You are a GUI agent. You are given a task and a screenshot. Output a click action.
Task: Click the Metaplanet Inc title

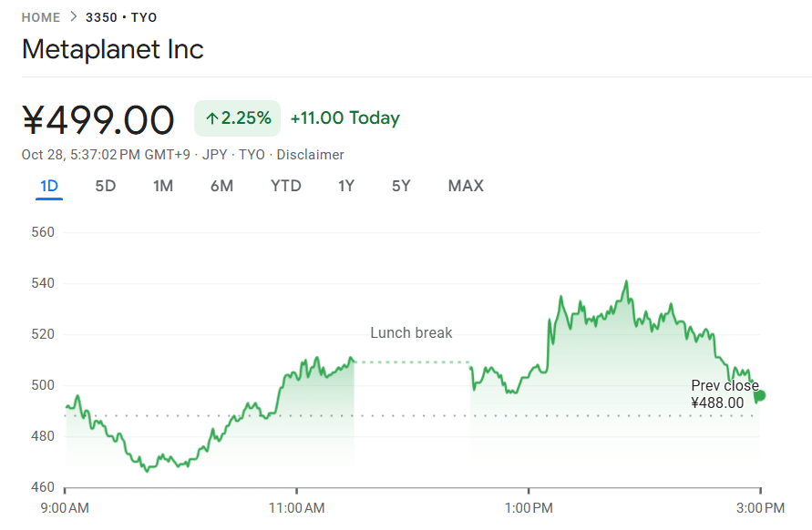click(112, 49)
